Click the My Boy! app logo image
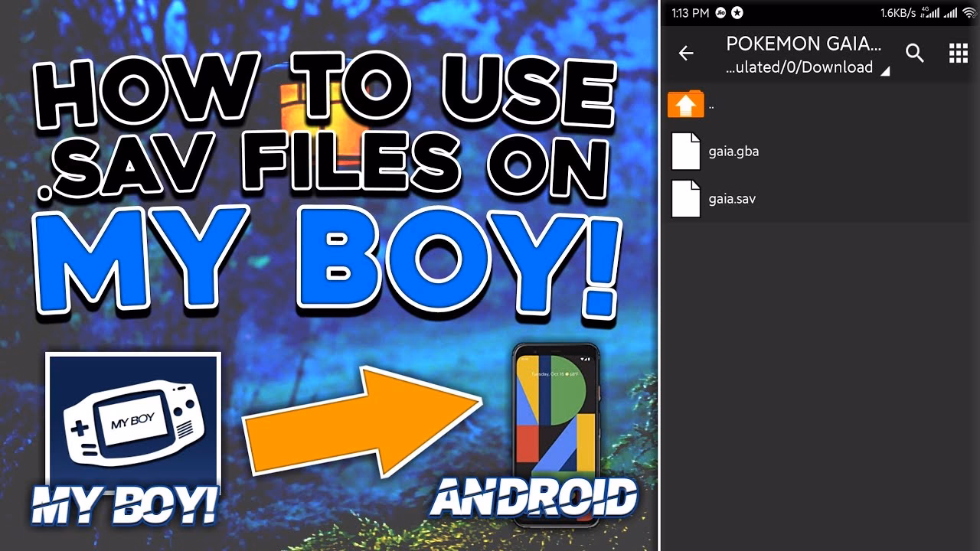Viewport: 980px width, 551px height. (x=133, y=422)
